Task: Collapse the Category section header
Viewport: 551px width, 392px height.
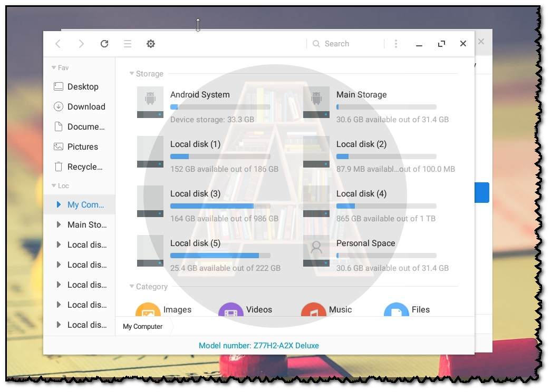Action: tap(132, 286)
